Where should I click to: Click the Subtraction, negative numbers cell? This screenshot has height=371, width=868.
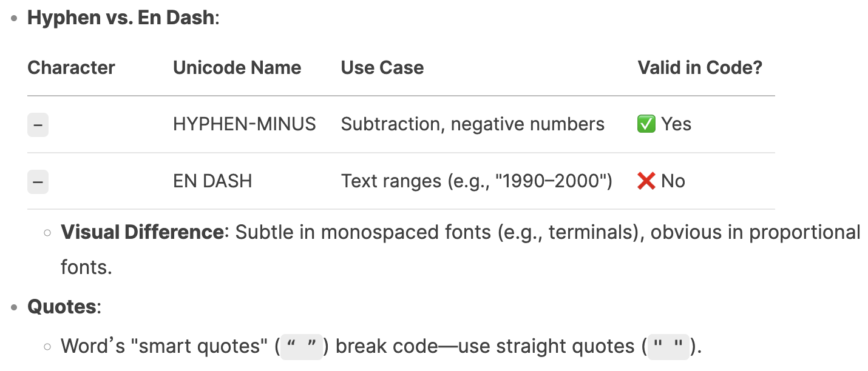(x=473, y=124)
